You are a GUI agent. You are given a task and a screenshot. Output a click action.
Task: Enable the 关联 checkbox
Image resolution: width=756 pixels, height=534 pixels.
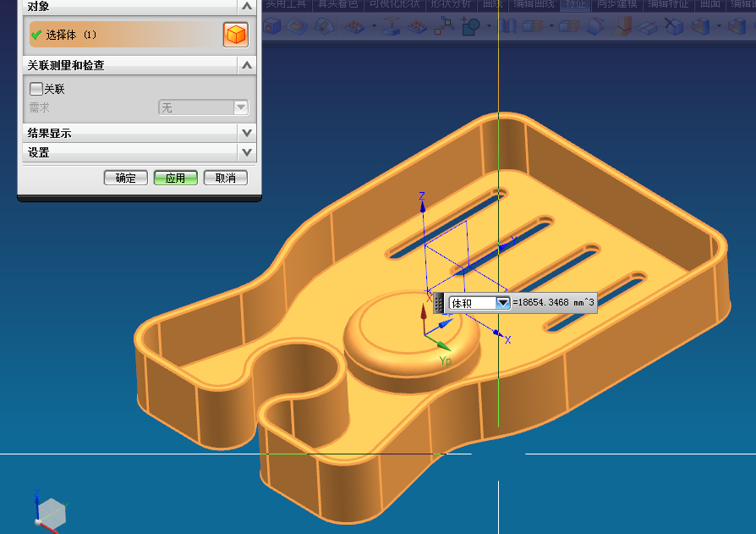[36, 88]
